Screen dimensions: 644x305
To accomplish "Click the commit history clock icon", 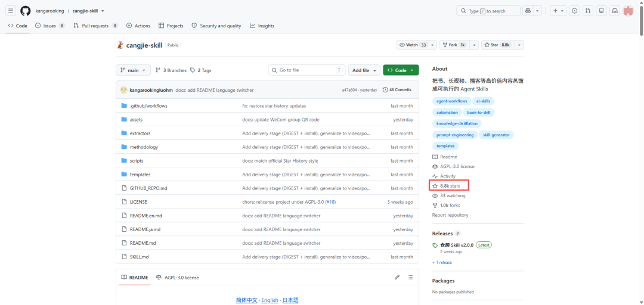I will point(385,90).
